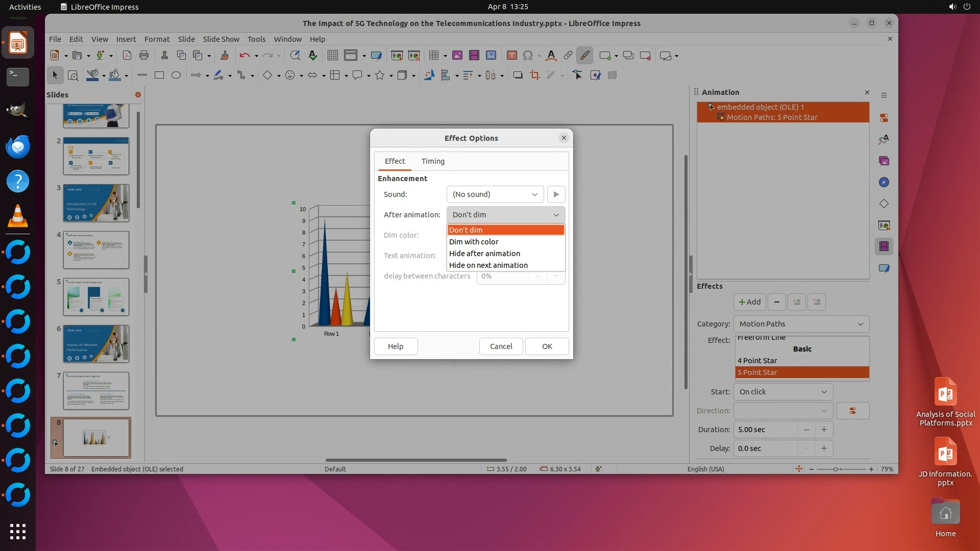Click the Add effect button
Viewport: 980px width, 551px height.
tap(749, 302)
